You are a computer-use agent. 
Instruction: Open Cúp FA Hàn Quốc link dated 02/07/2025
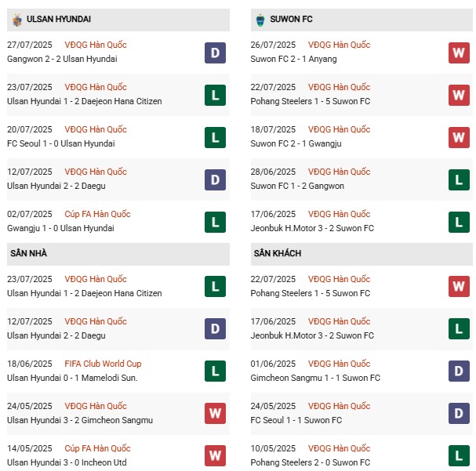(x=98, y=214)
